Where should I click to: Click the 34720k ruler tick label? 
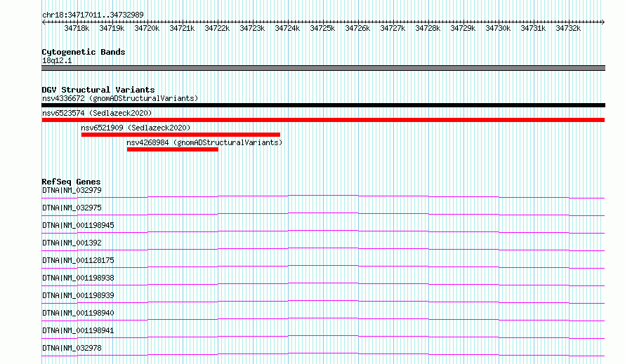pos(147,28)
